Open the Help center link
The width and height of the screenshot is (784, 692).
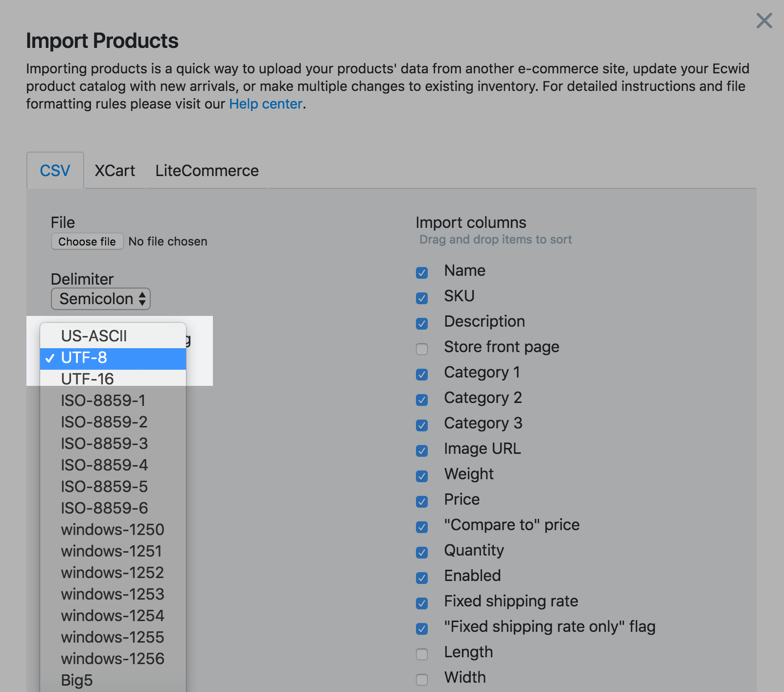click(265, 104)
